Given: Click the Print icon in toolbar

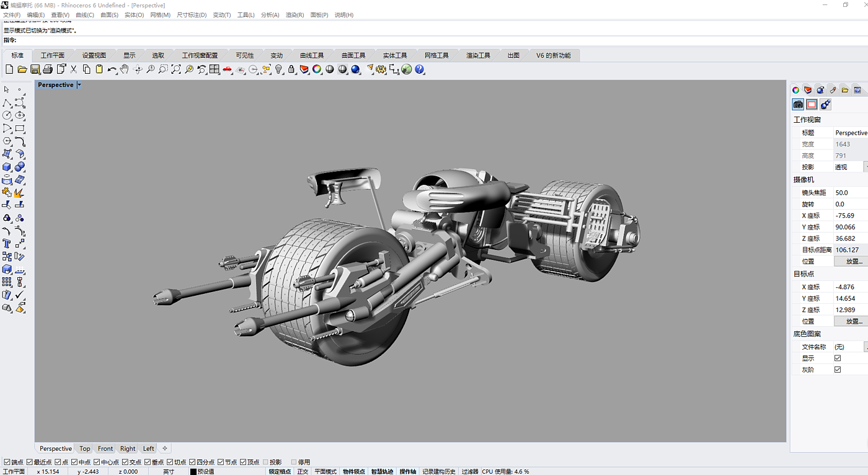Looking at the screenshot, I should [48, 69].
